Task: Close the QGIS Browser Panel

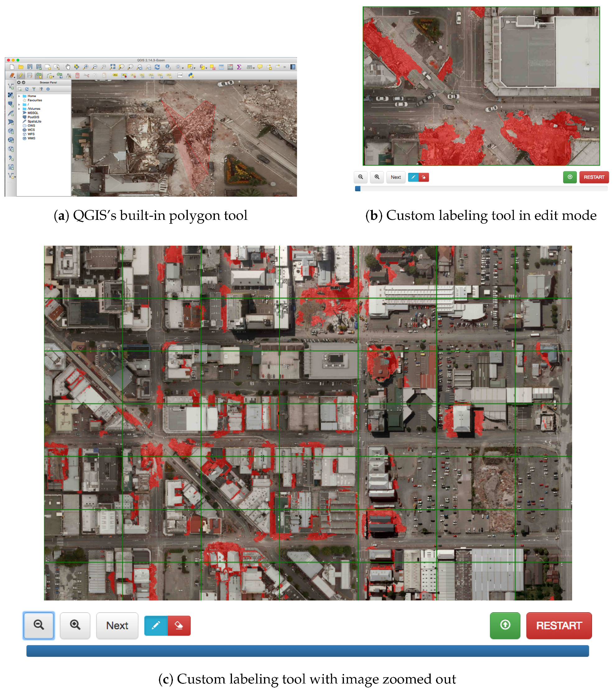Action: (19, 83)
